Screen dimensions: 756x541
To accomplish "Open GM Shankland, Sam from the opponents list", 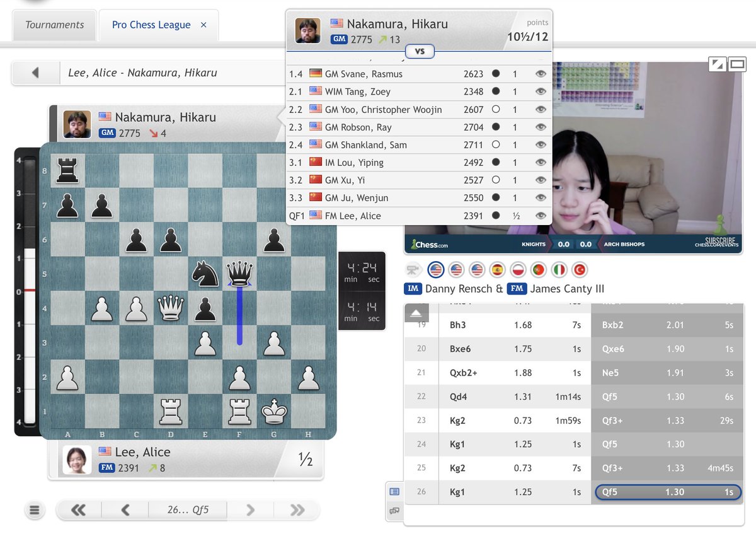I will tap(365, 144).
